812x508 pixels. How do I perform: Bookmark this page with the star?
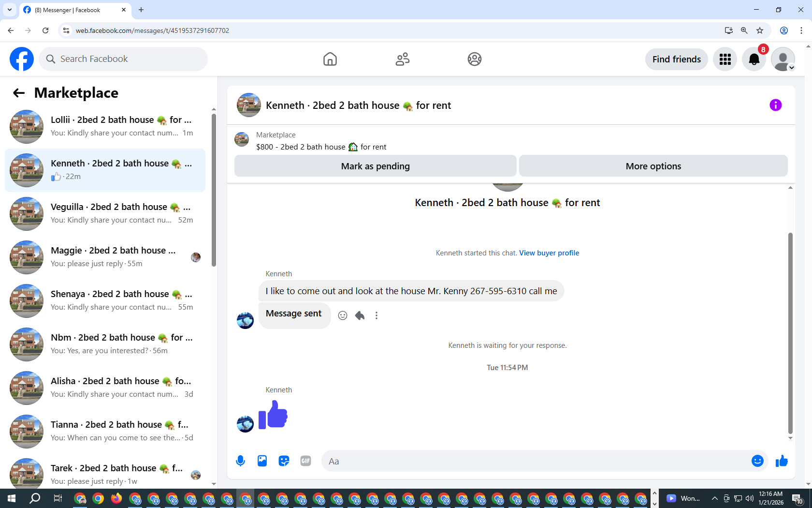tap(760, 30)
